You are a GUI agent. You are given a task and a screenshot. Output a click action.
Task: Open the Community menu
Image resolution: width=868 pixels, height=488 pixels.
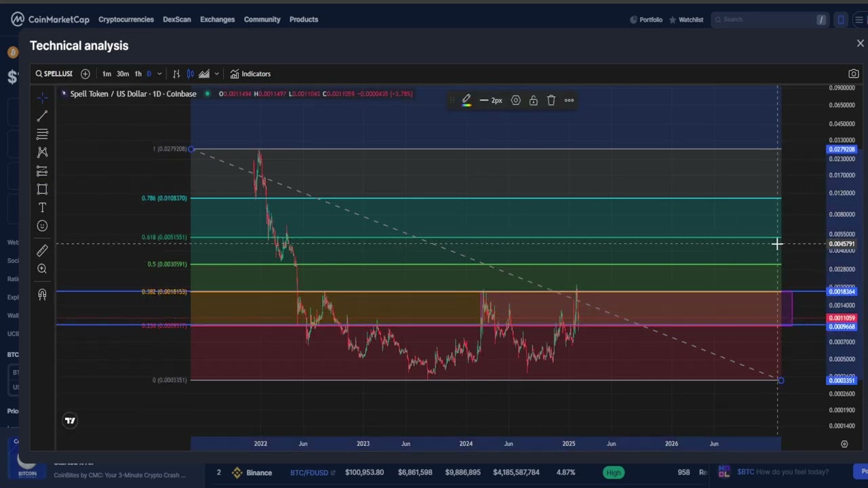(262, 20)
